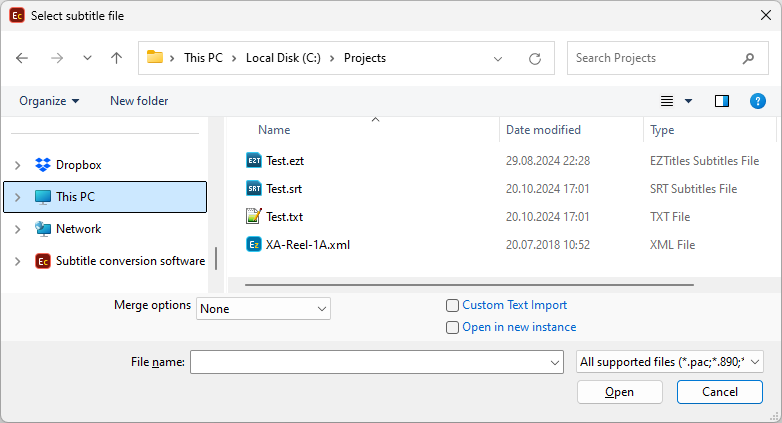The image size is (782, 423).
Task: Click New folder in the toolbar
Action: (x=139, y=101)
